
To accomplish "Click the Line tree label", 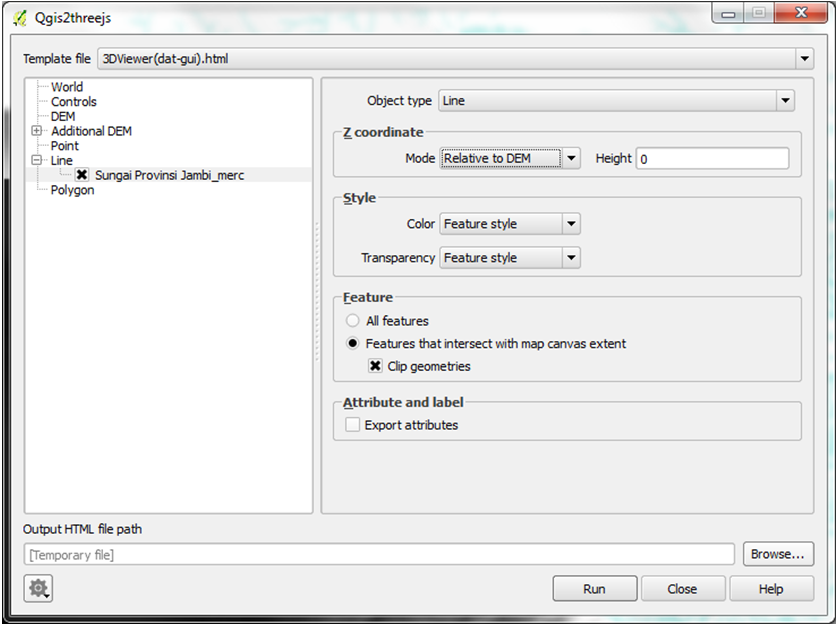I will (61, 160).
